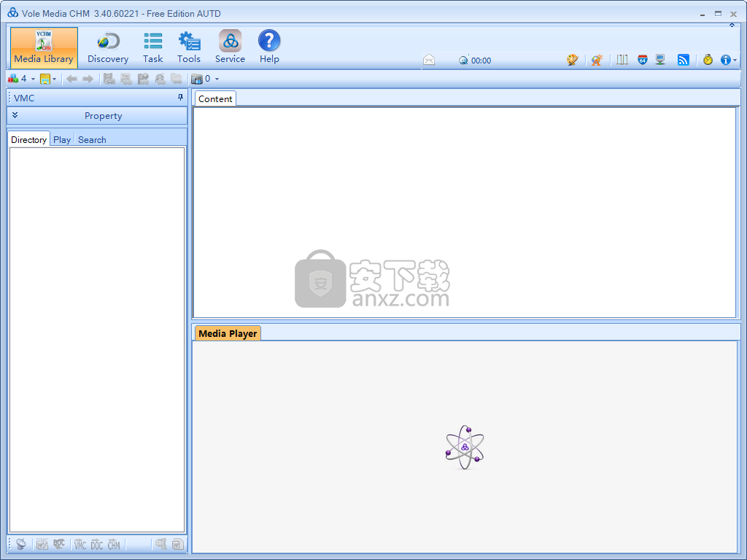Screen dimensions: 747x560
Task: Click the yellow save disk icon
Action: pos(45,79)
